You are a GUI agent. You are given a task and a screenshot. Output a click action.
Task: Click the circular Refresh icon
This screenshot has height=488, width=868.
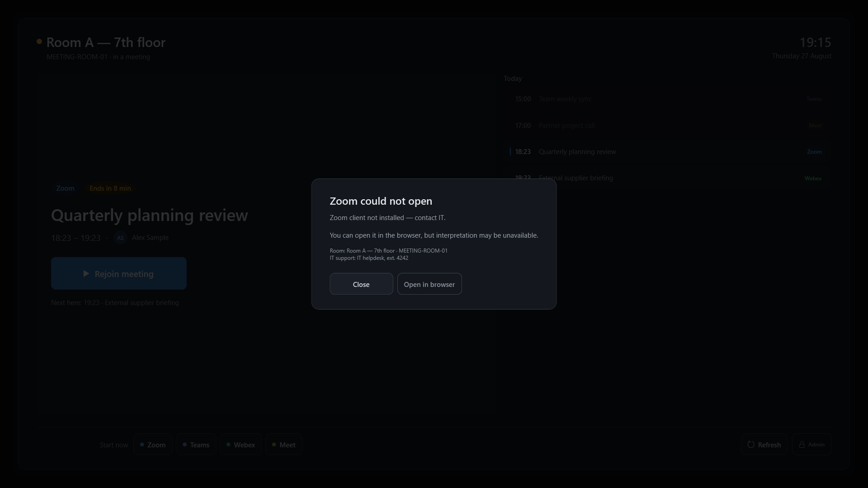point(751,445)
